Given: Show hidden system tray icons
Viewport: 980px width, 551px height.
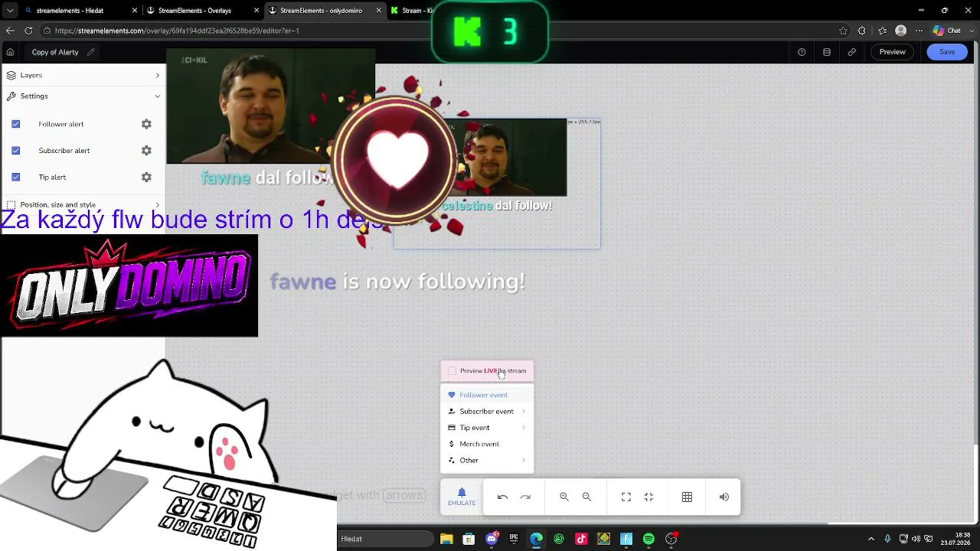Looking at the screenshot, I should [x=871, y=539].
